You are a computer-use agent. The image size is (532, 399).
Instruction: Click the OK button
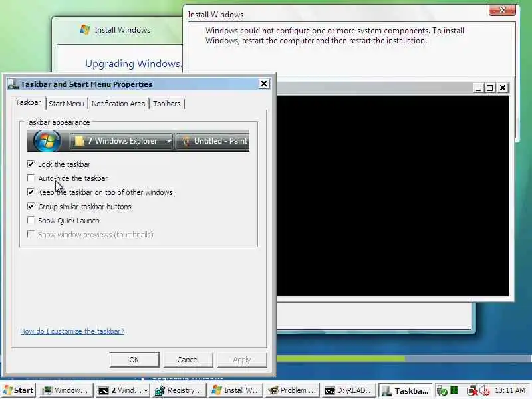(134, 360)
